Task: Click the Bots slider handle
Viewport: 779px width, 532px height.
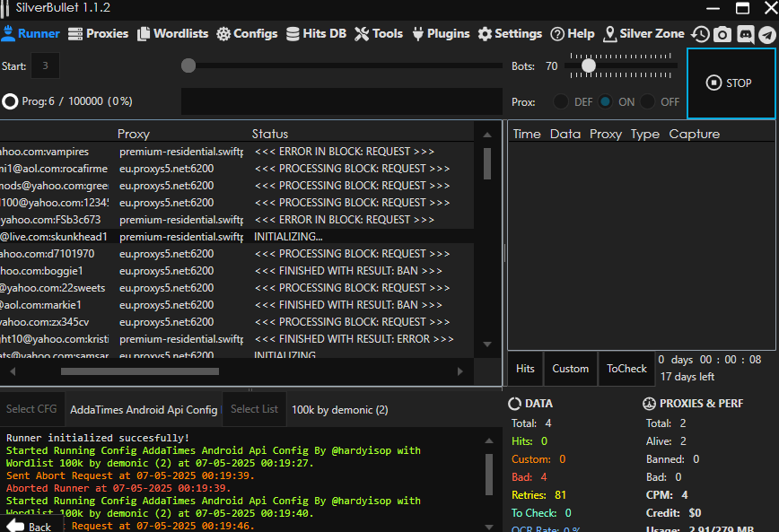Action: [589, 65]
